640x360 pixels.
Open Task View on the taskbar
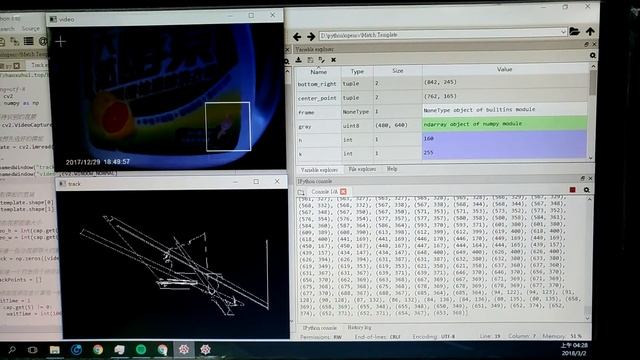point(32,350)
